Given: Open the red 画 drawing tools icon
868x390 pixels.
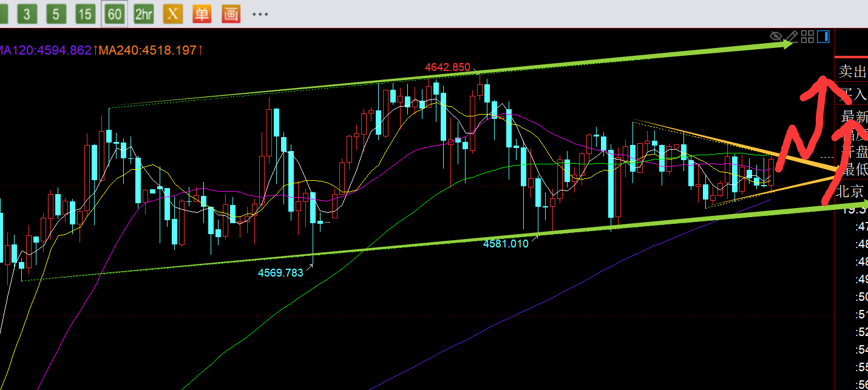Looking at the screenshot, I should click(x=231, y=14).
